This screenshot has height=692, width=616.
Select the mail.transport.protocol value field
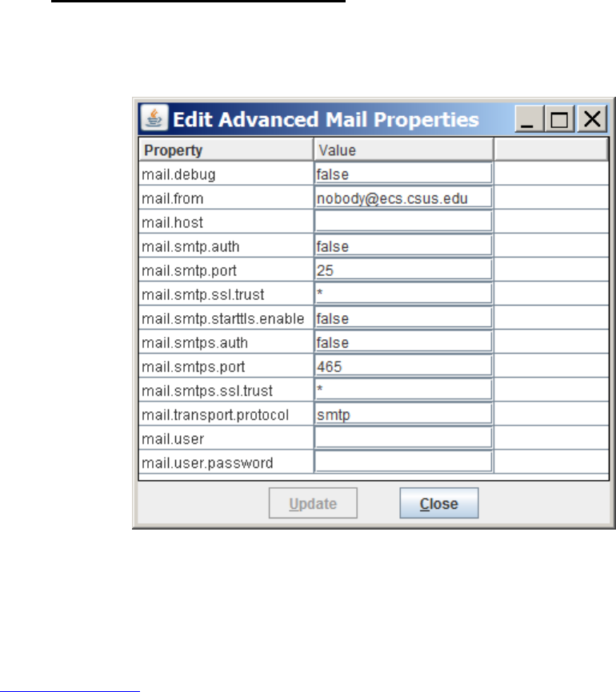click(x=403, y=414)
